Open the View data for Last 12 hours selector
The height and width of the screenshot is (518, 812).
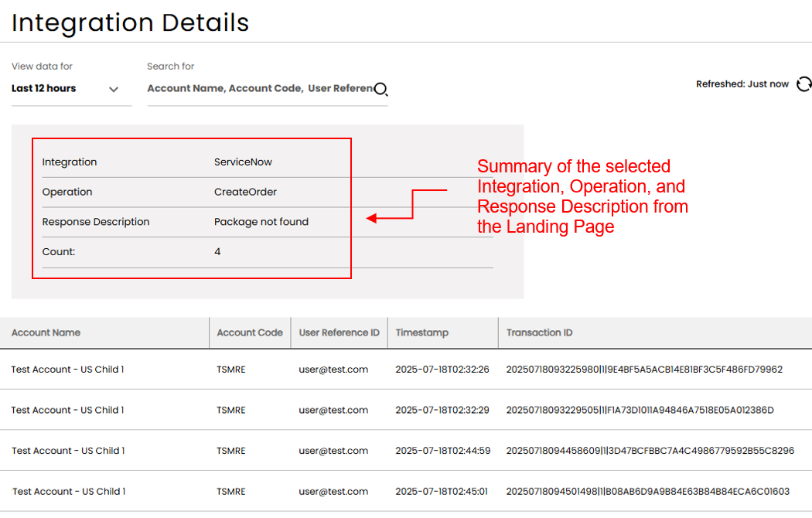pos(44,89)
